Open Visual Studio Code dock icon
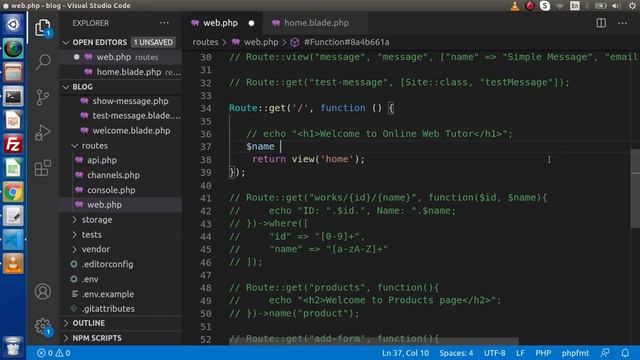 tap(13, 239)
